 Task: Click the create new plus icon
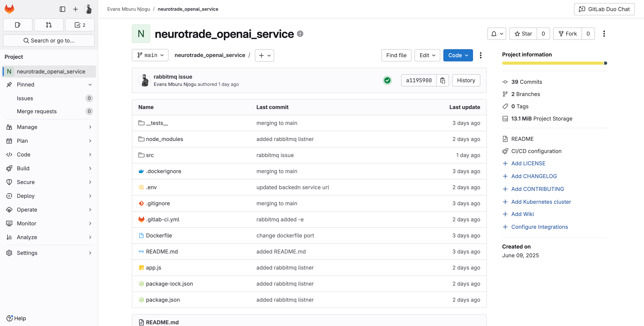[x=75, y=9]
